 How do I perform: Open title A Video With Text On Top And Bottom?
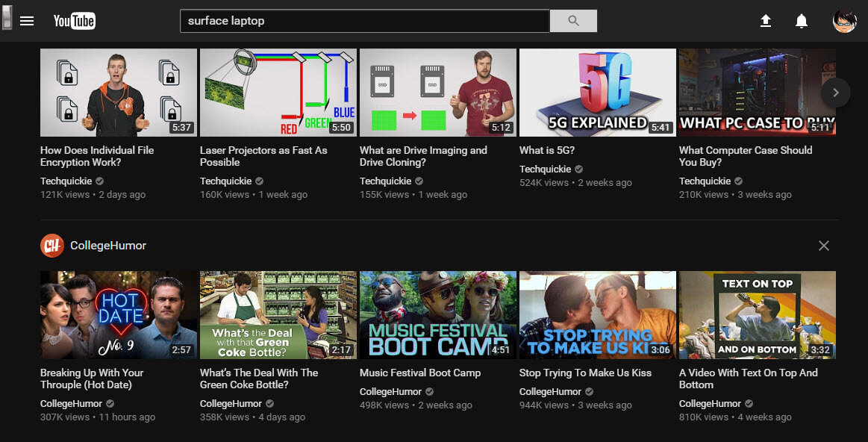(749, 379)
